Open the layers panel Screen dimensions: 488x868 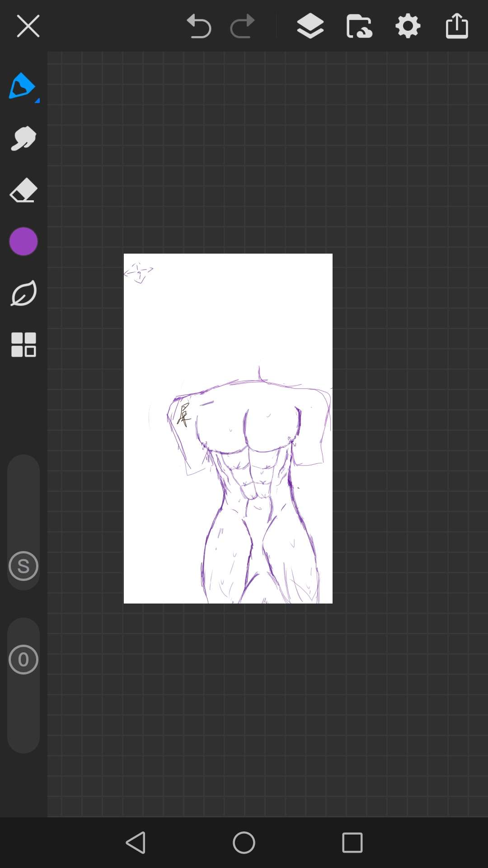click(310, 26)
